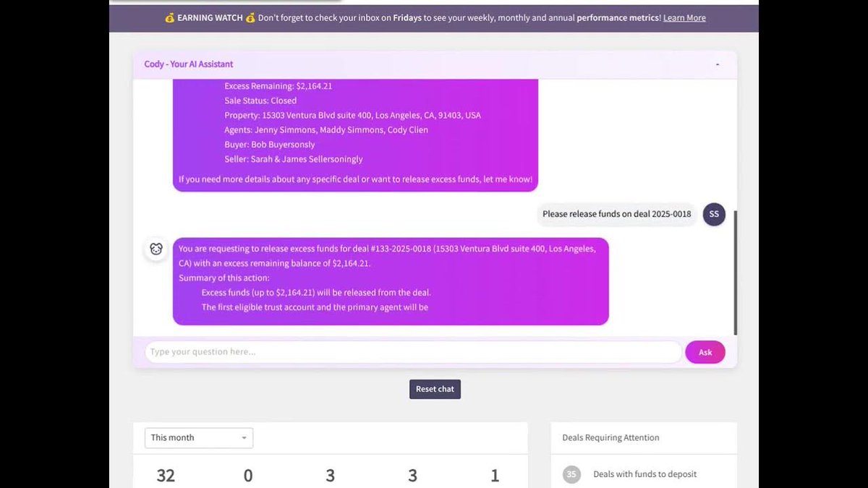Image resolution: width=868 pixels, height=488 pixels.
Task: Click the 0 statistic value
Action: [248, 476]
